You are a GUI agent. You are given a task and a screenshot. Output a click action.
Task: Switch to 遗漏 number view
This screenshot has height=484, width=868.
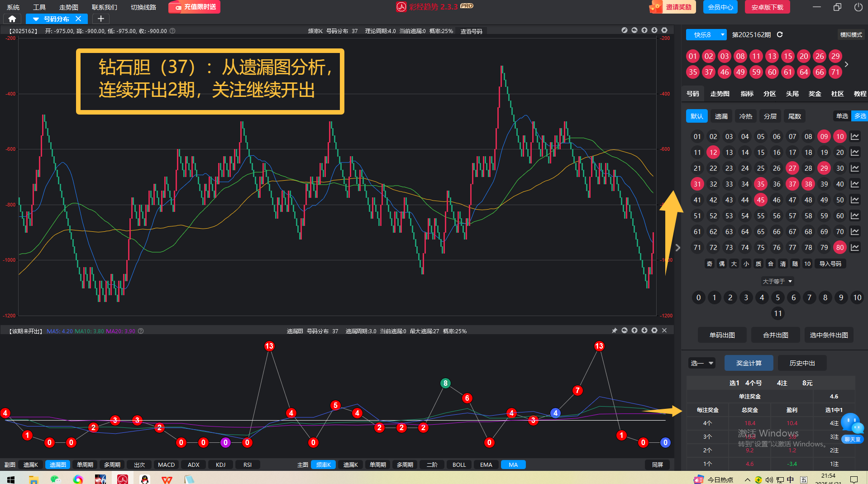click(721, 116)
